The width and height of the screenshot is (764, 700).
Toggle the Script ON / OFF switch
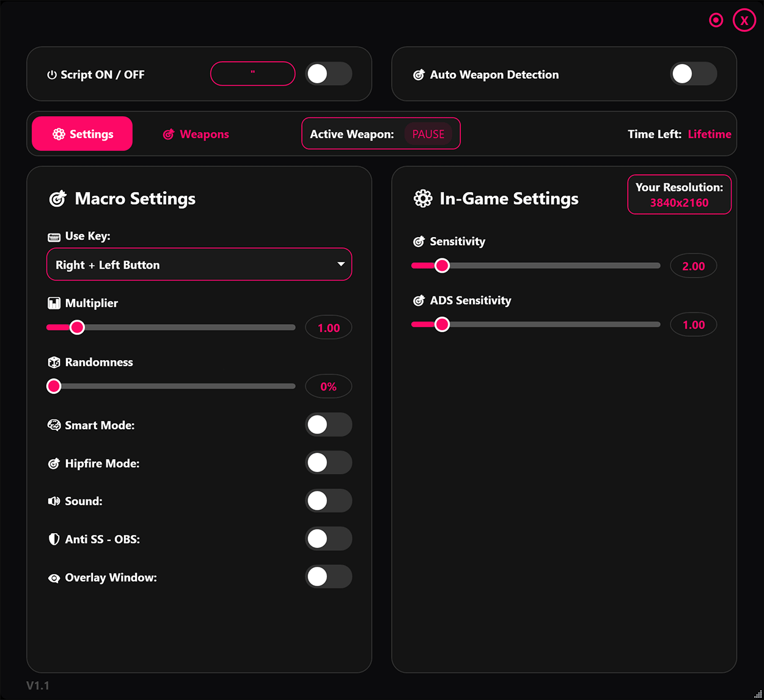click(x=328, y=73)
